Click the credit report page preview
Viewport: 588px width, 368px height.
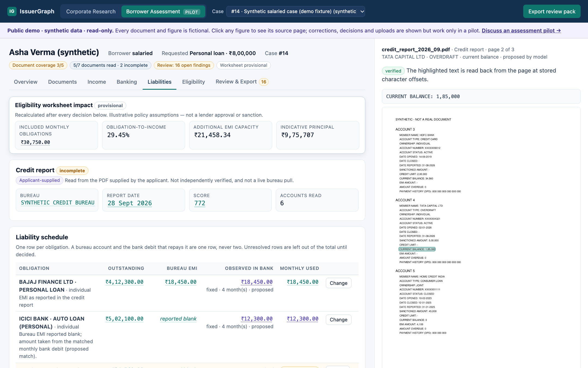pyautogui.click(x=481, y=237)
